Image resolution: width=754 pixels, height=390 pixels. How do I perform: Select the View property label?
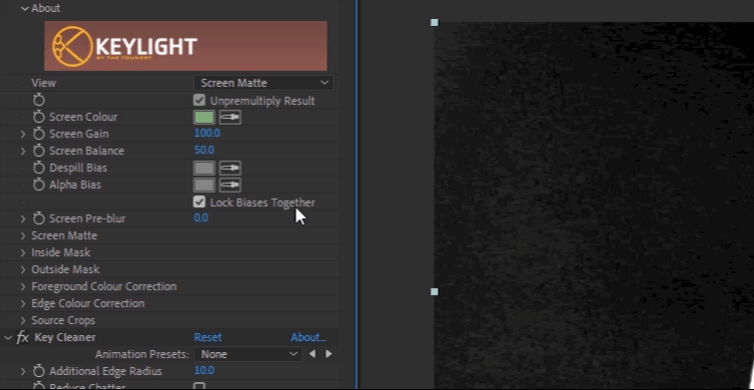44,83
